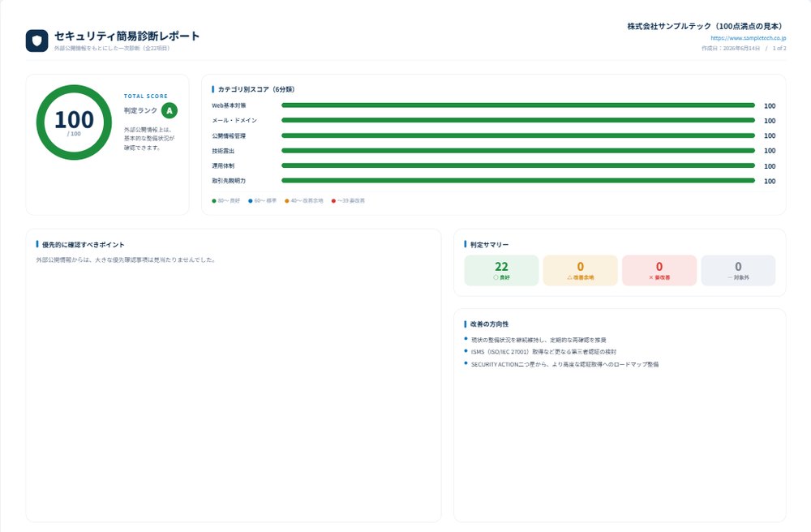Click the 公開情報管理 score bar
The height and width of the screenshot is (532, 811).
[x=518, y=135]
